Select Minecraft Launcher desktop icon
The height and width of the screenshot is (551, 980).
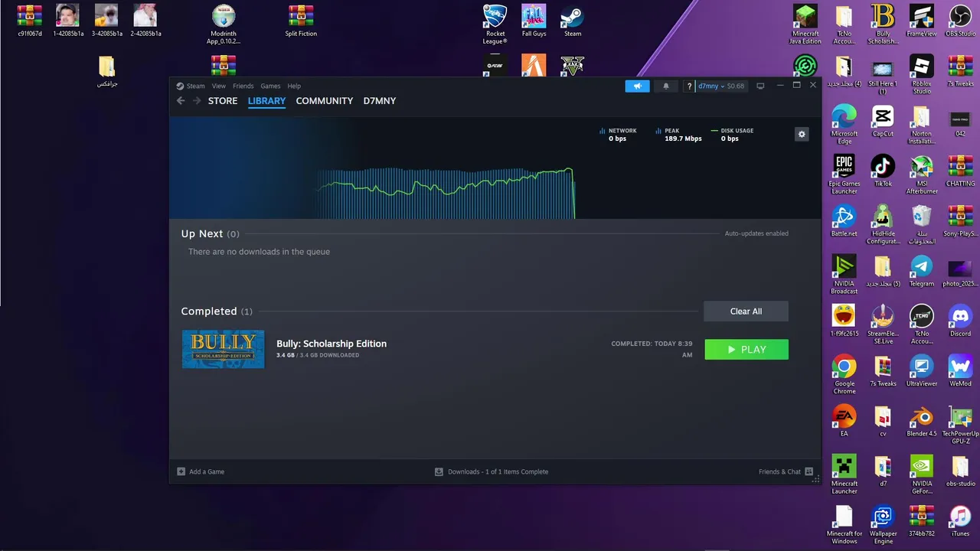844,474
